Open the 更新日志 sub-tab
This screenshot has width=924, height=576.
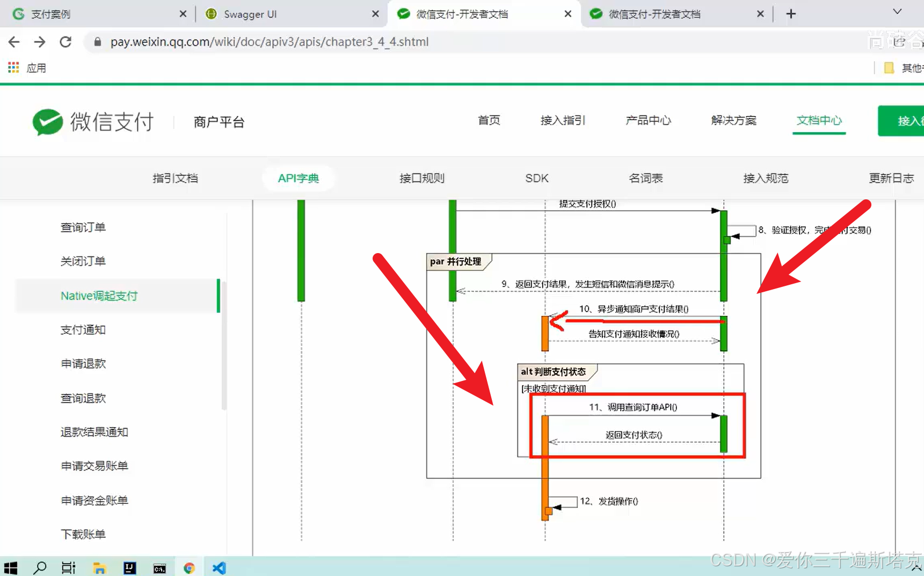click(x=892, y=178)
